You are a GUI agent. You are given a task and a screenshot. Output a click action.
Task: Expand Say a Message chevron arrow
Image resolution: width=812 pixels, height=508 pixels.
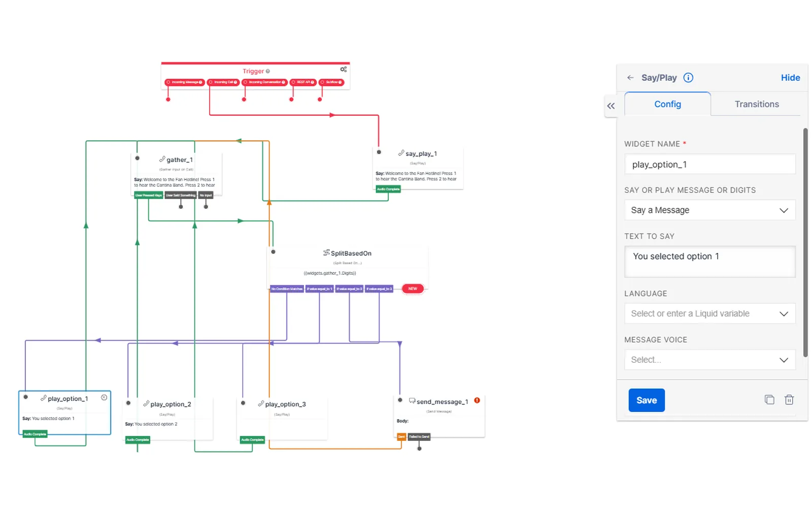(784, 210)
